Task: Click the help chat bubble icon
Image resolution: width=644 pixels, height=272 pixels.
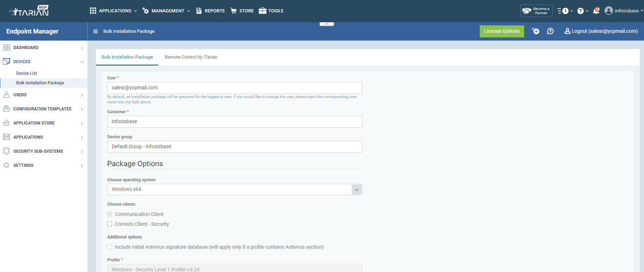Action: pyautogui.click(x=550, y=31)
